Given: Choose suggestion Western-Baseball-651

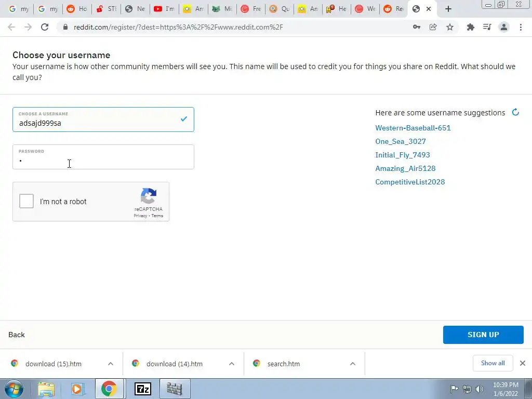Looking at the screenshot, I should coord(413,128).
